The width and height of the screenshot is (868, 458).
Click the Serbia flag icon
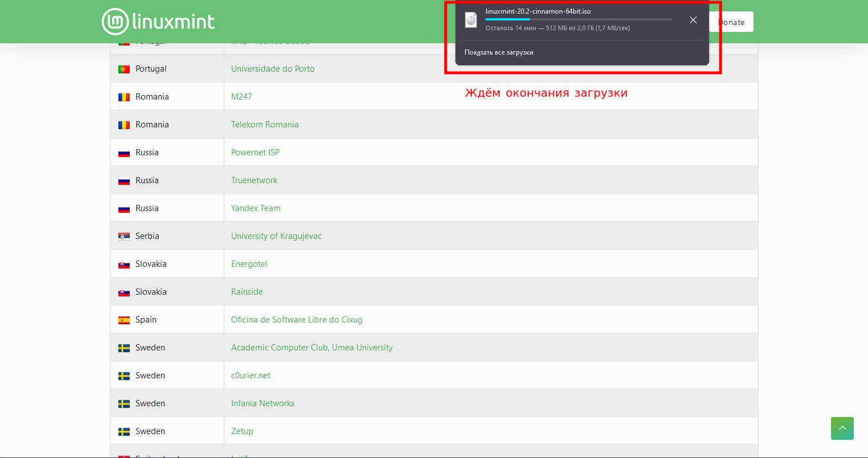[124, 237]
